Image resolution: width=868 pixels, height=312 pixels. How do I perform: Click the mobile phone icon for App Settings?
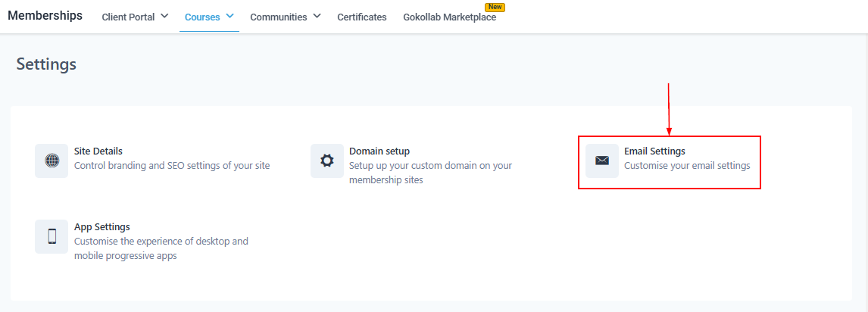[52, 236]
